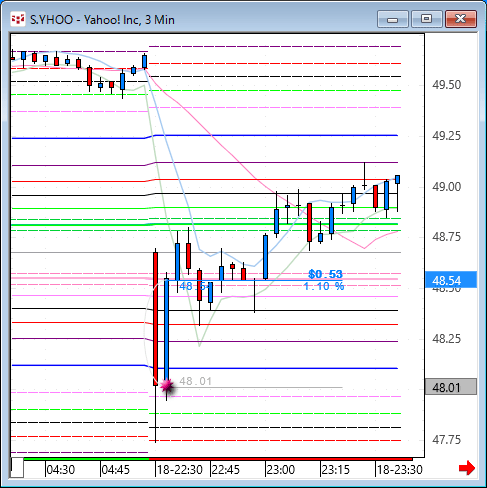Image resolution: width=487 pixels, height=488 pixels.
Task: Click the tall red candle at 22:30
Action: point(155,319)
